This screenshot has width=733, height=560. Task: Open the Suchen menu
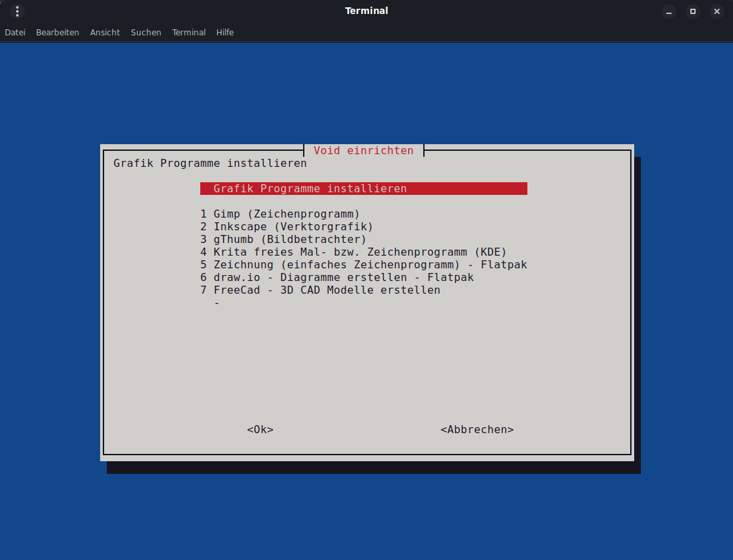pyautogui.click(x=146, y=32)
